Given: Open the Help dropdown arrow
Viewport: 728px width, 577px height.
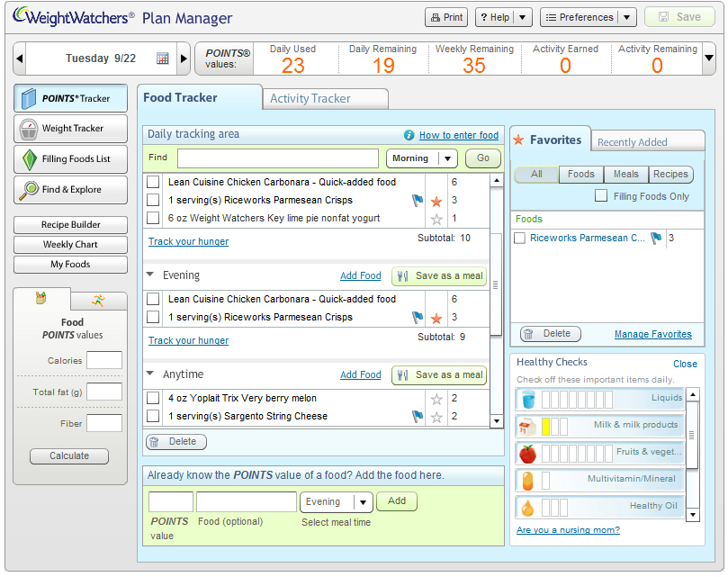Looking at the screenshot, I should click(x=522, y=18).
